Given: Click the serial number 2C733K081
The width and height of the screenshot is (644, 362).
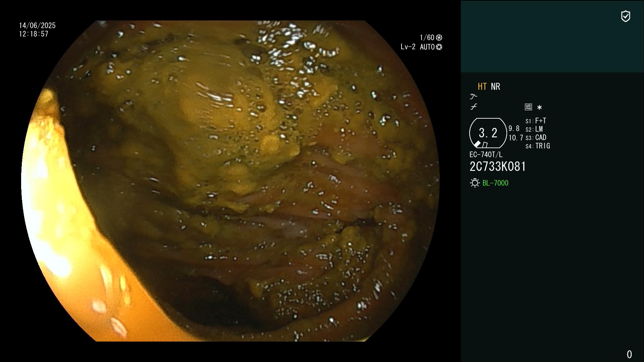Looking at the screenshot, I should coord(498,167).
